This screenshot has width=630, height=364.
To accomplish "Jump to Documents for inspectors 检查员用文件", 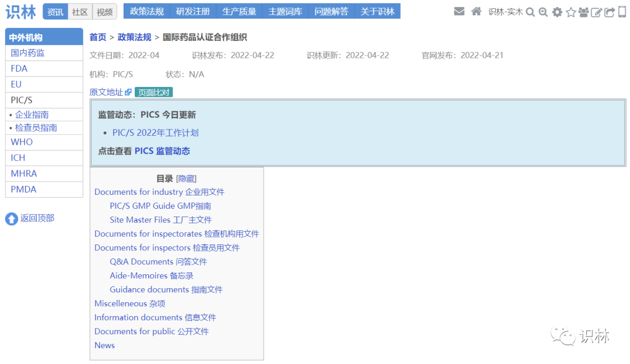I will click(x=167, y=248).
